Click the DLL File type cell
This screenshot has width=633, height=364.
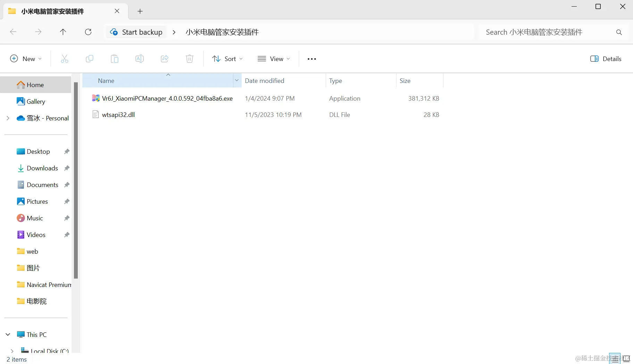(x=340, y=115)
